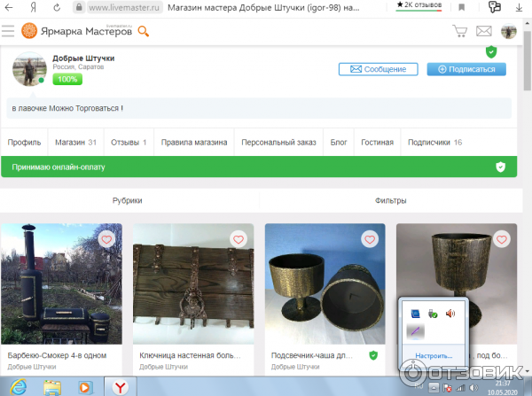Click the blue Подписаться button
The image size is (532, 396).
click(x=466, y=69)
